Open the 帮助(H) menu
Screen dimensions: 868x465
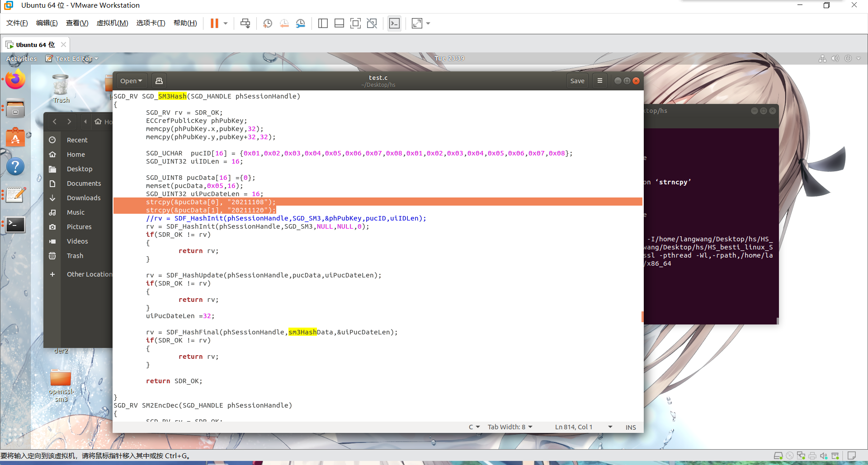pyautogui.click(x=185, y=23)
